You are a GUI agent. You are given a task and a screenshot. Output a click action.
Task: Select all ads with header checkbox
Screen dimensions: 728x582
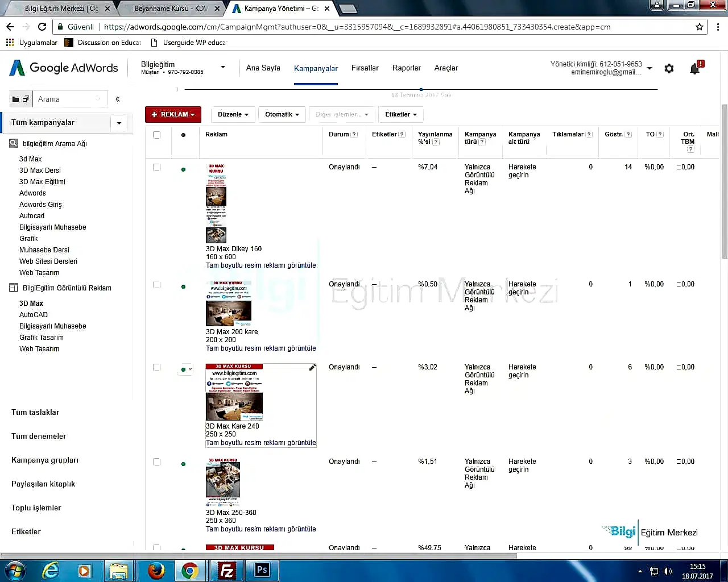(x=156, y=135)
